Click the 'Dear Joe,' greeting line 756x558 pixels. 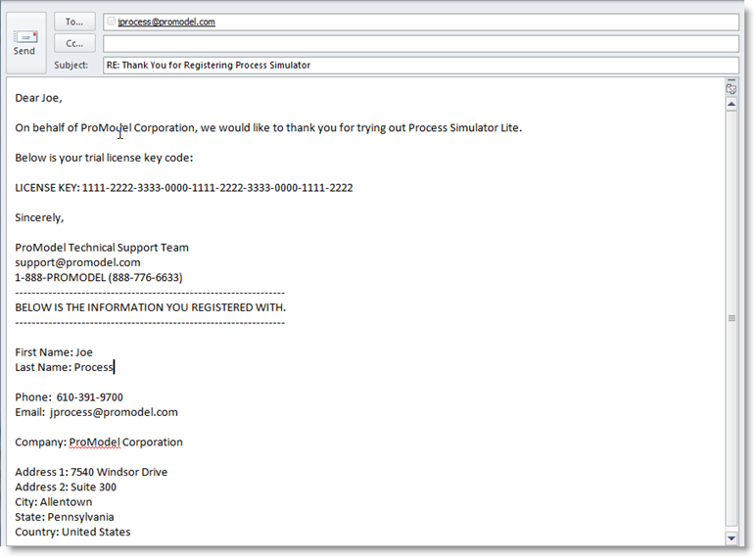point(38,98)
